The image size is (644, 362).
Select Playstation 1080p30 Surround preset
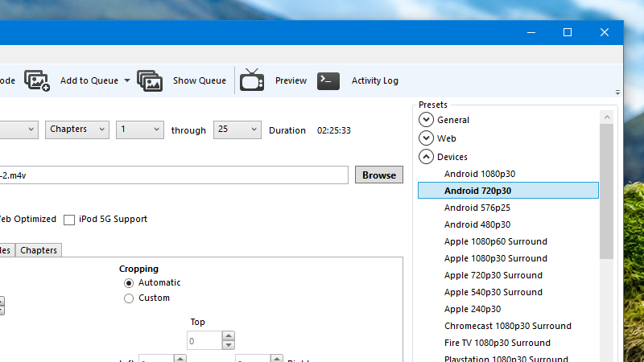click(x=506, y=358)
